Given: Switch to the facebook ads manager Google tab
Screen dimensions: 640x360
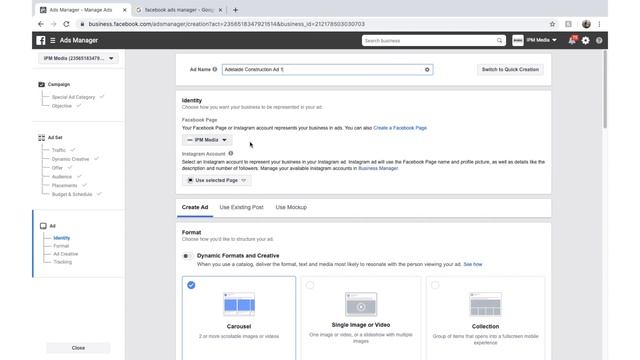Looking at the screenshot, I should pos(179,10).
